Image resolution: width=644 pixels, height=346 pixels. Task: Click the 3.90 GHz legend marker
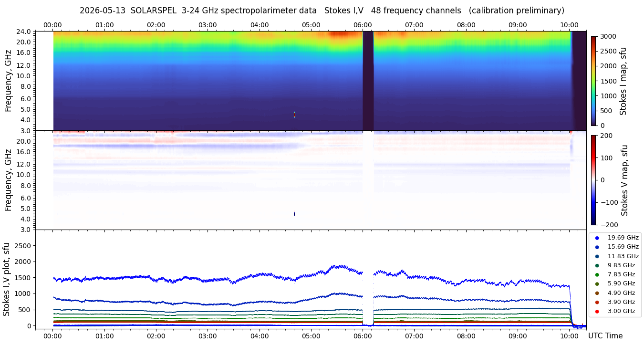pos(597,302)
